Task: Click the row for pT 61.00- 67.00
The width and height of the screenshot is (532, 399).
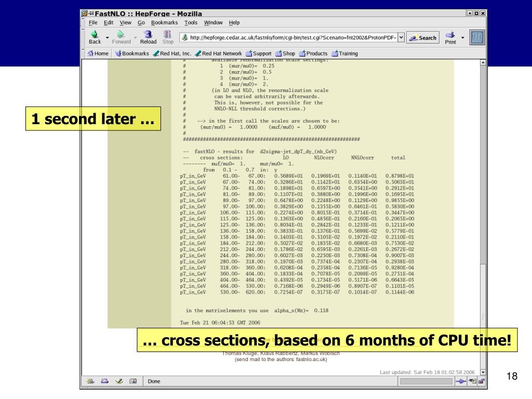Action: (x=297, y=176)
